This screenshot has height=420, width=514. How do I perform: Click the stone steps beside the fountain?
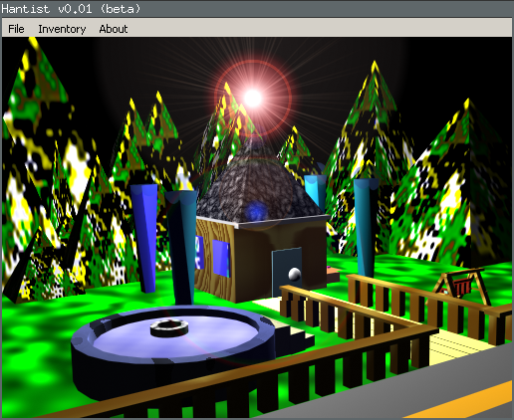coord(295,337)
